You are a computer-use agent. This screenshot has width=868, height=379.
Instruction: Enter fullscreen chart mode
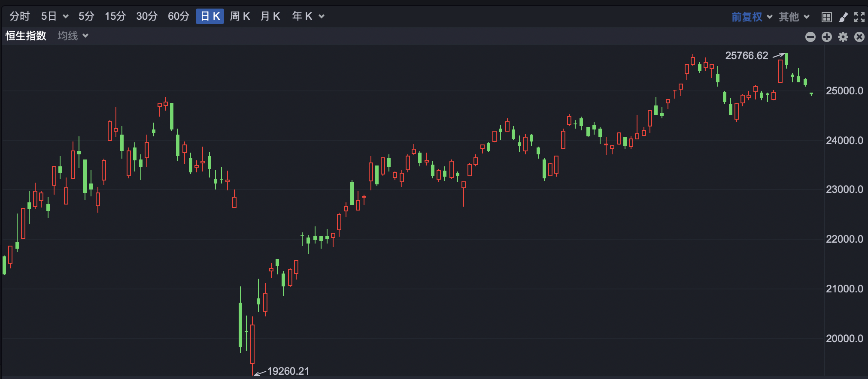pos(859,17)
